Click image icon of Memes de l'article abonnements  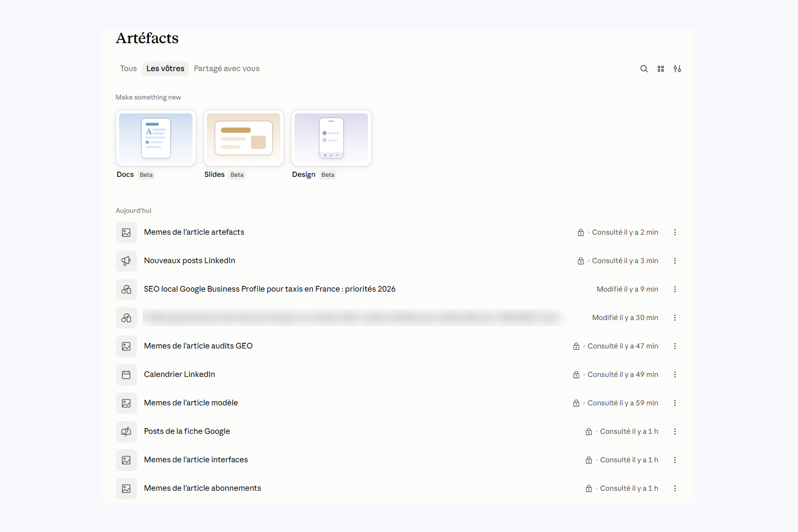pos(126,488)
